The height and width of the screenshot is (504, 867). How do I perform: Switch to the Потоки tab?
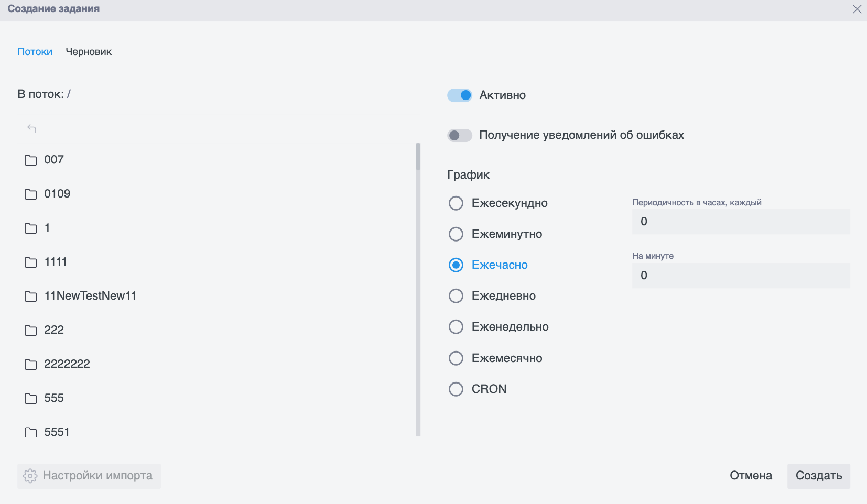click(x=35, y=52)
